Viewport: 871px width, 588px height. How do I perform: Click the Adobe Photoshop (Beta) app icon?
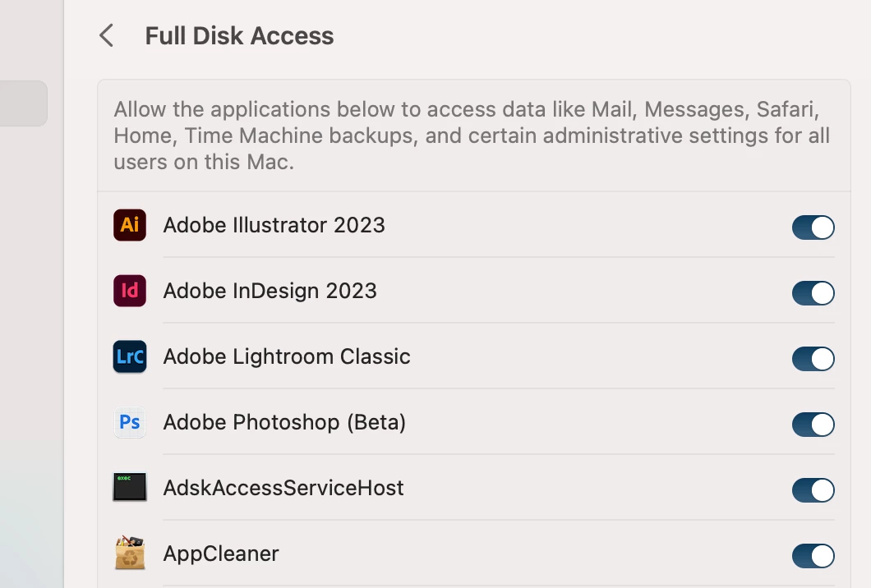[x=130, y=422]
